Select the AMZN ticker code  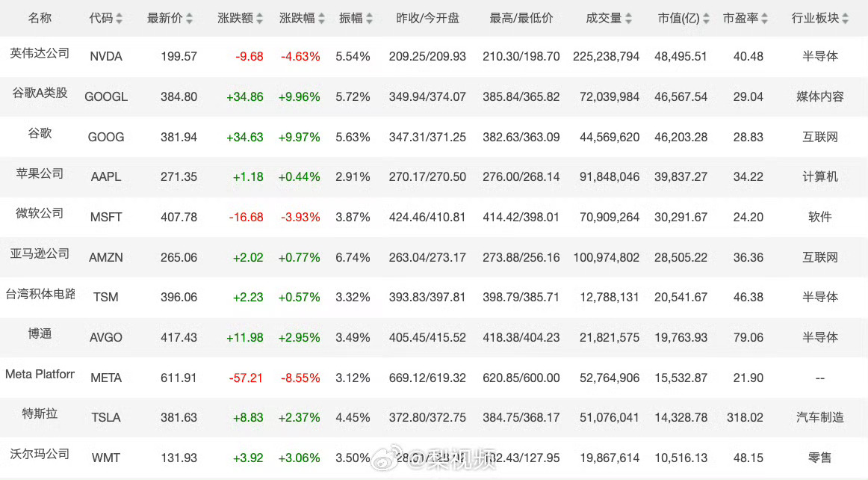click(106, 257)
